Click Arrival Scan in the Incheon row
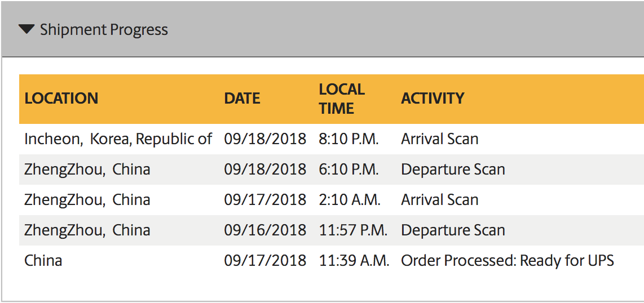Image resolution: width=644 pixels, height=303 pixels. pyautogui.click(x=439, y=139)
